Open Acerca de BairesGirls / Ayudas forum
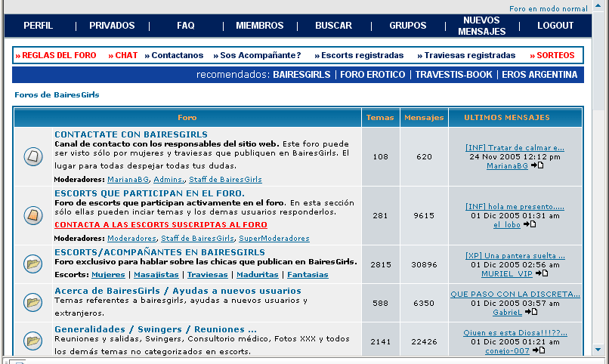This screenshot has height=364, width=609. (x=178, y=291)
